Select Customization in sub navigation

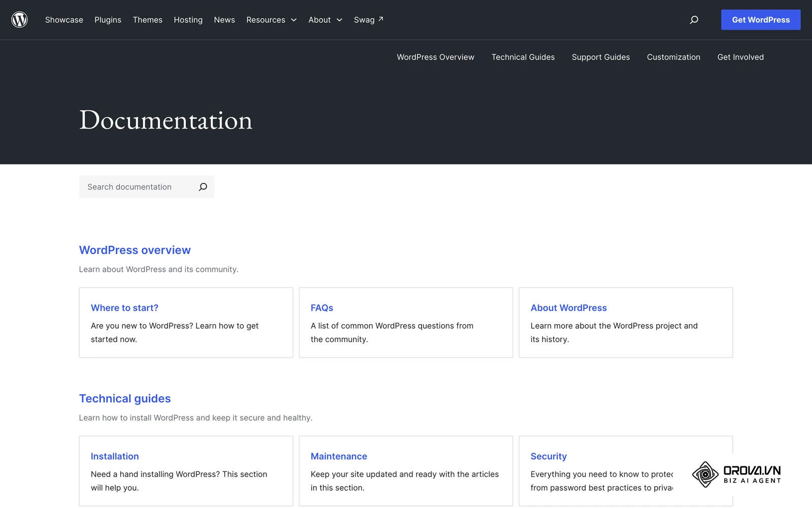point(673,57)
